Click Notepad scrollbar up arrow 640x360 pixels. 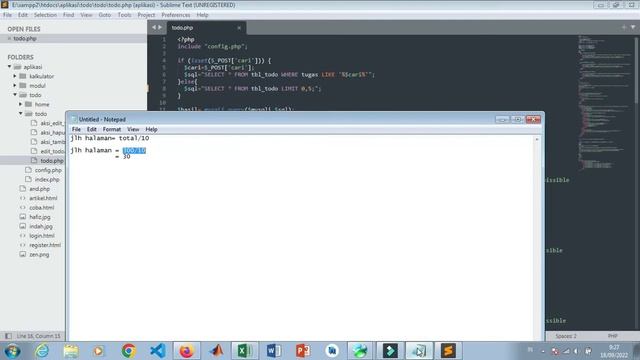pos(537,140)
